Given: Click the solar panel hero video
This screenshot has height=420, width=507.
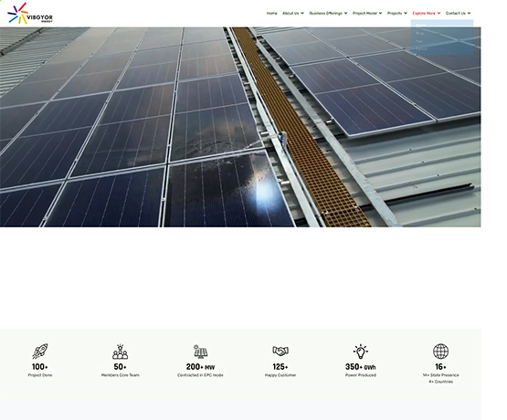Looking at the screenshot, I should pos(240,127).
